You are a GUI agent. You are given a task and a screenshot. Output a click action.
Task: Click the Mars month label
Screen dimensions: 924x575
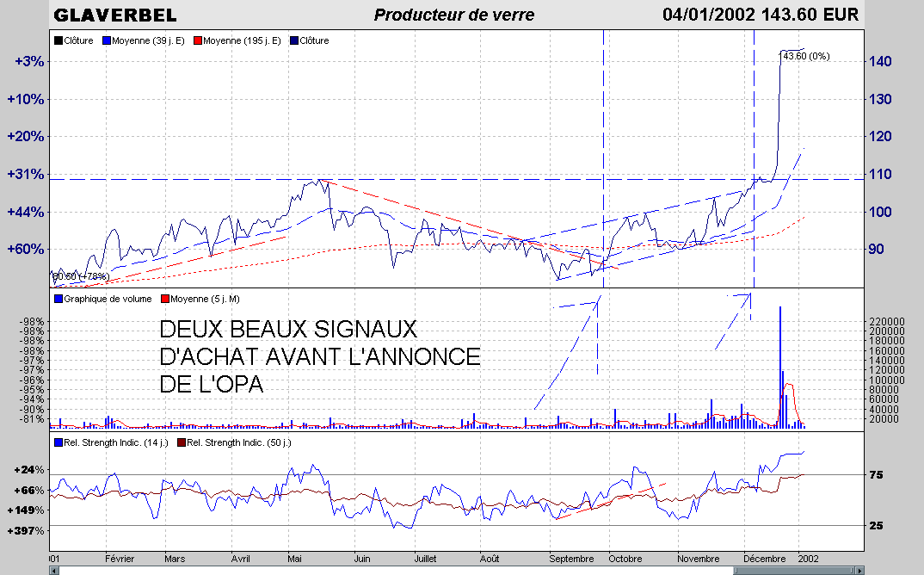pyautogui.click(x=175, y=559)
